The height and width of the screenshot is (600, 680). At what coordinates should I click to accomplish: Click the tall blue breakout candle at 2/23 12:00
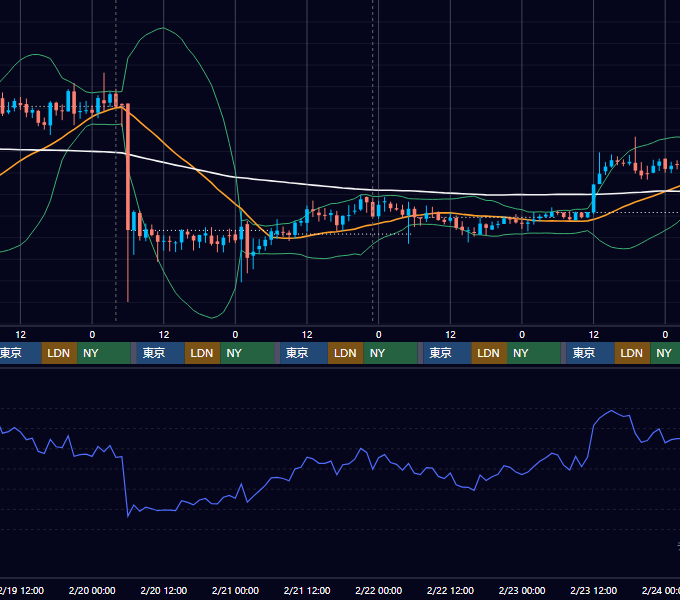[x=594, y=199]
